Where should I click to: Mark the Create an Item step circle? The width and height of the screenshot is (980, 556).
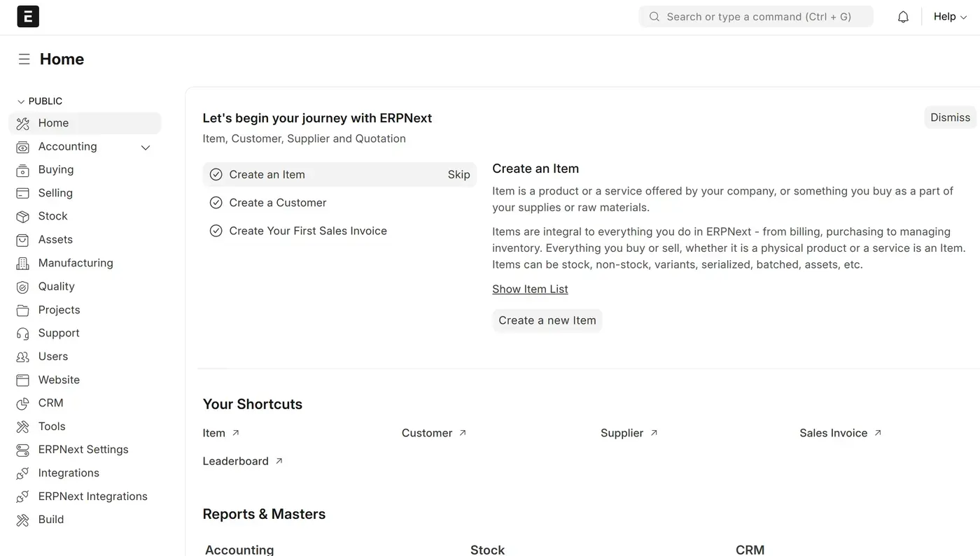(216, 175)
